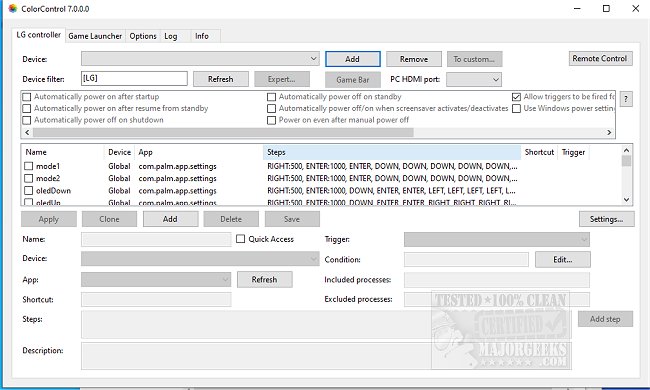Expand the Trigger combo box
650x390 pixels.
(497, 239)
